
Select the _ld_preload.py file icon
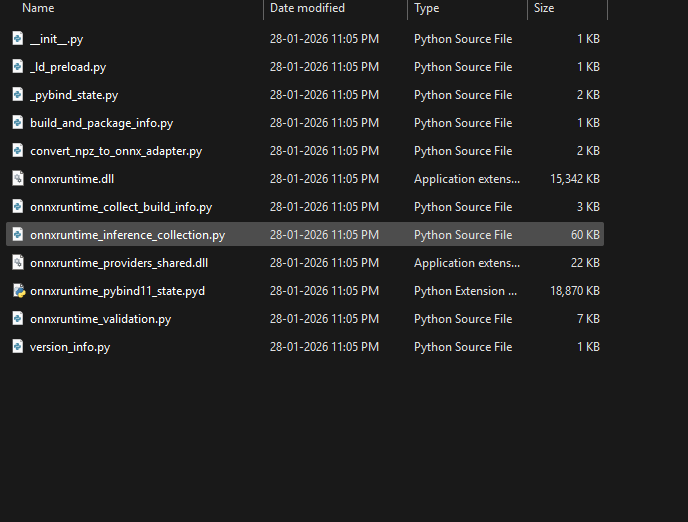coord(18,67)
